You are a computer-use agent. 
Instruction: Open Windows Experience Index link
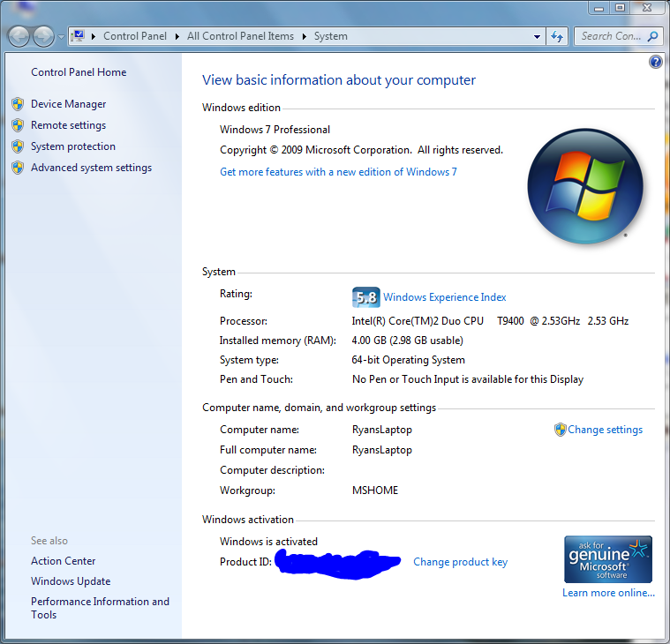click(x=444, y=297)
